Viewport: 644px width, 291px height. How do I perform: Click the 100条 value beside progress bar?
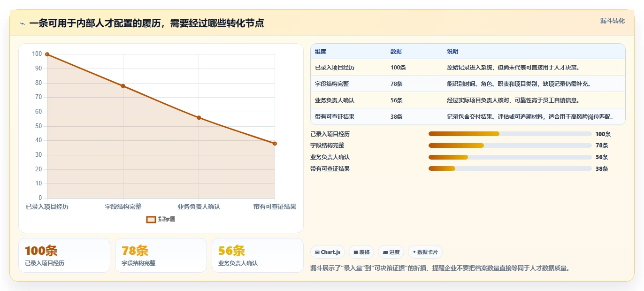tap(603, 134)
